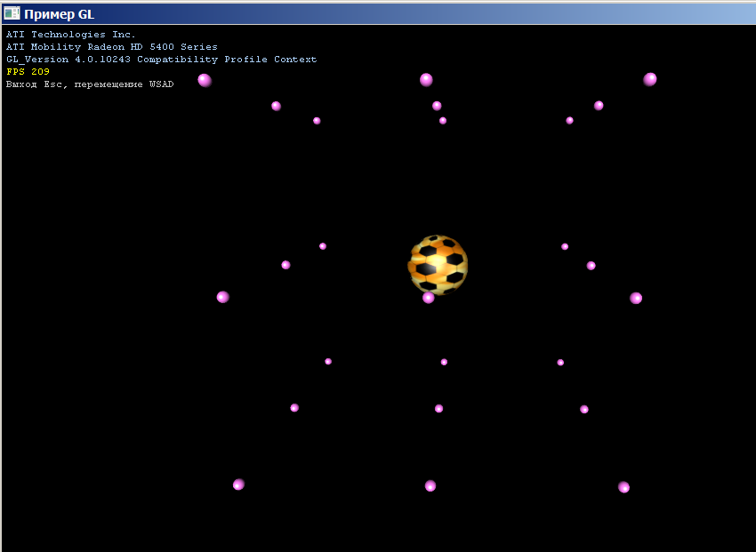Click the GL_Version 4.0.10243 text line
Viewport: 756px width, 552px height.
coord(161,60)
